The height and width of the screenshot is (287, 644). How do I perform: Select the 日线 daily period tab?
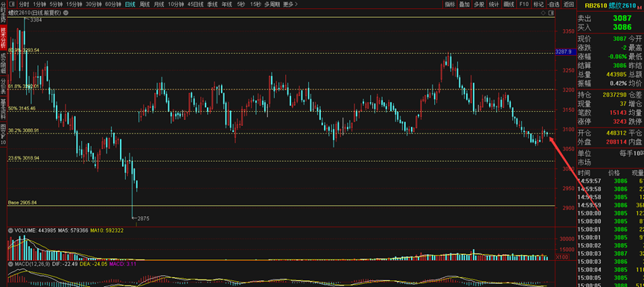click(130, 4)
